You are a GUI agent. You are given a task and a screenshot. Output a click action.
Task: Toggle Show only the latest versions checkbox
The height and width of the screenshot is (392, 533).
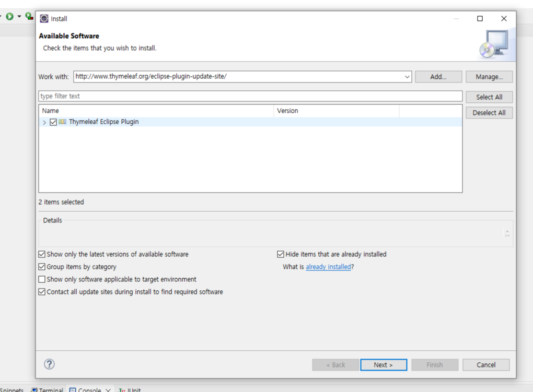42,254
